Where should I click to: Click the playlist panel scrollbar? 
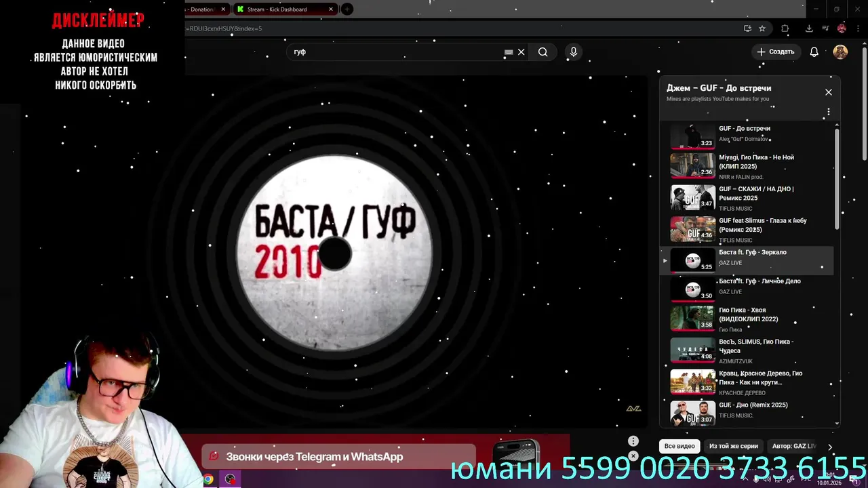point(837,180)
